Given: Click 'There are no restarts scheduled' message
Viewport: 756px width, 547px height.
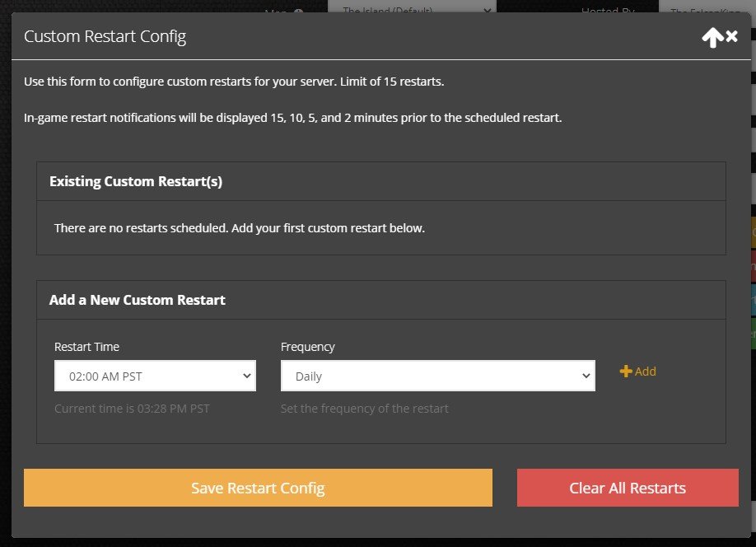Looking at the screenshot, I should [239, 228].
